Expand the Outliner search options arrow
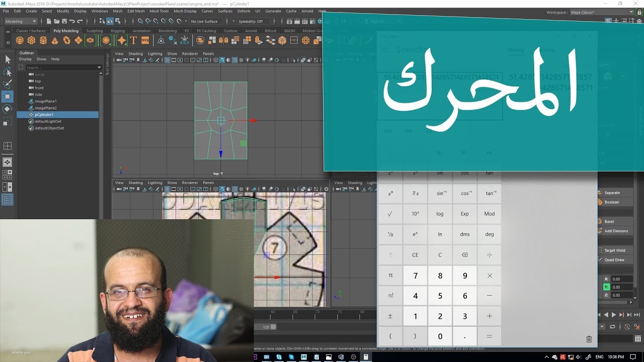This screenshot has height=362, width=644. point(99,67)
